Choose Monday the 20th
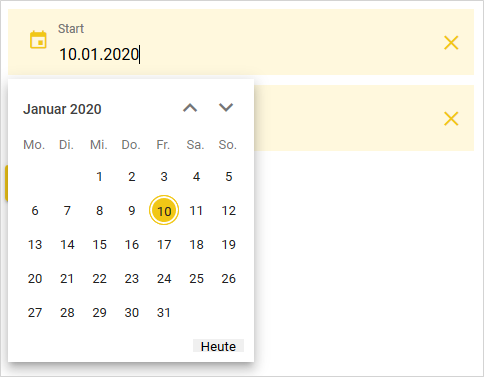 (x=35, y=278)
